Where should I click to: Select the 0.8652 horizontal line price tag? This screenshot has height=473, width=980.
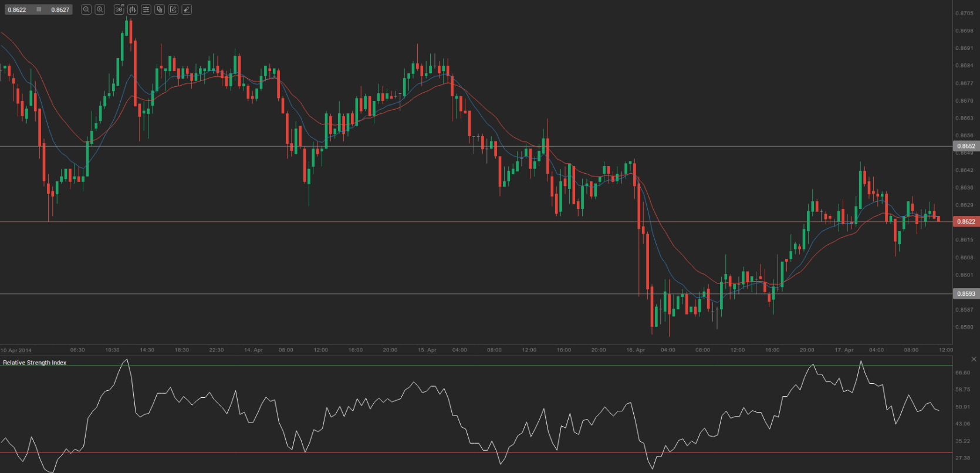point(966,146)
